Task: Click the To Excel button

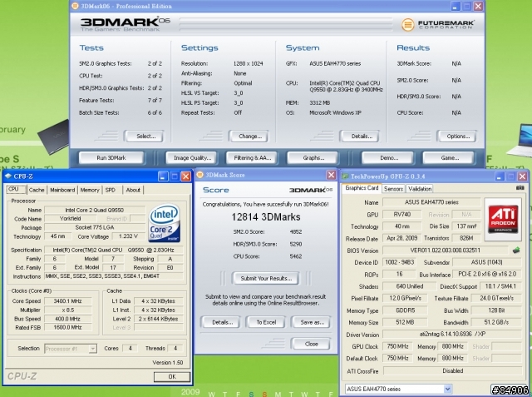Action: [264, 321]
